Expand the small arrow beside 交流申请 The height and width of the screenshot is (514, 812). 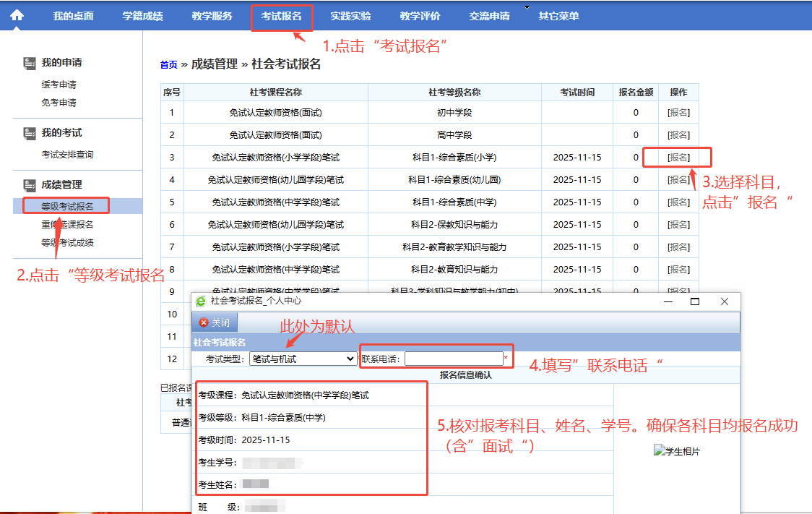pos(526,8)
